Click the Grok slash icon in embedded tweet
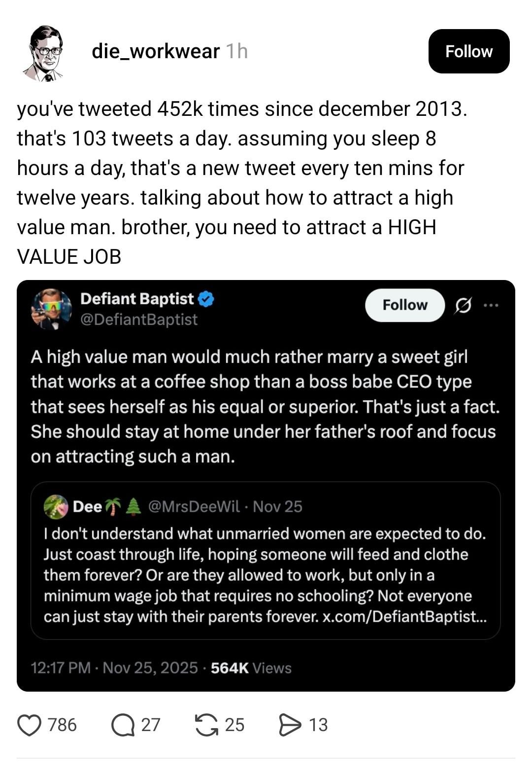Screen dimensions: 532x771 462,306
